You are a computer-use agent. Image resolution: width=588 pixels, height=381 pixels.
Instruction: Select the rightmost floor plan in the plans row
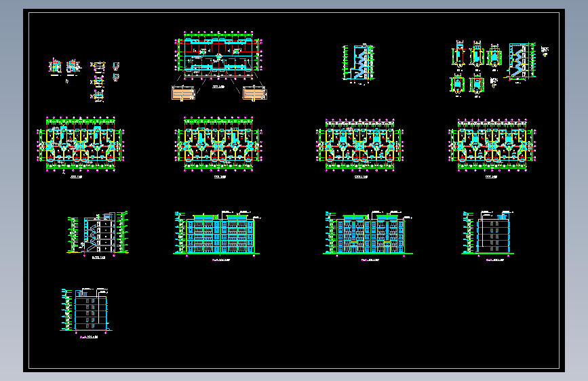tap(492, 145)
